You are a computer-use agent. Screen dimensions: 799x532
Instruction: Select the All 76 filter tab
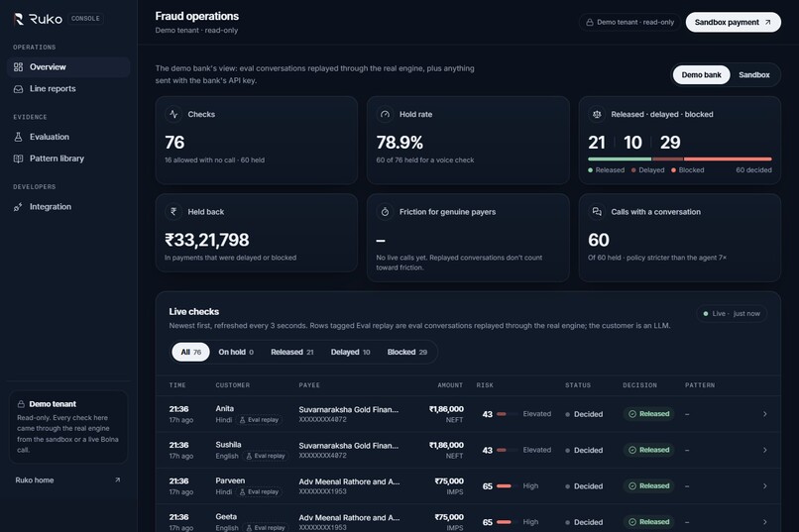pos(190,352)
